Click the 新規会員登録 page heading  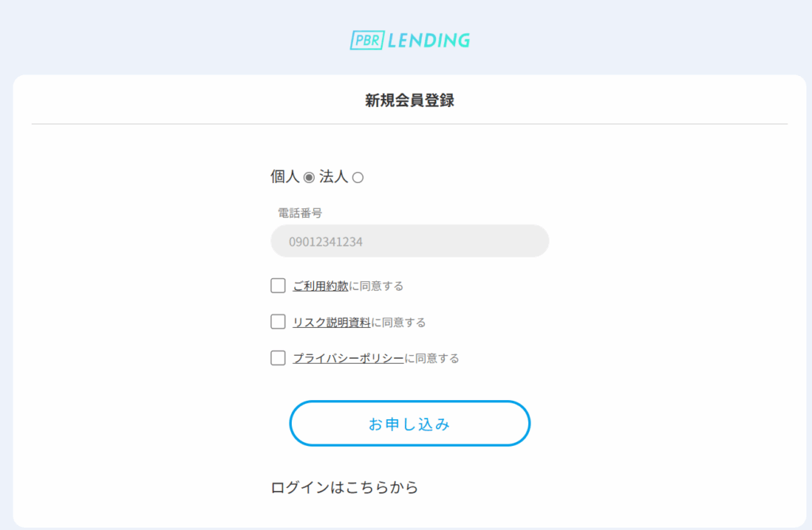click(x=409, y=101)
